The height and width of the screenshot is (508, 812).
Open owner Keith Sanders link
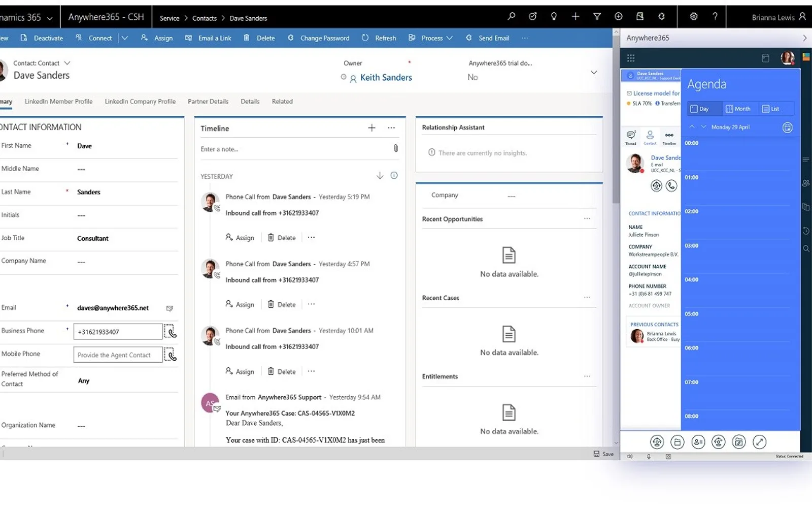click(x=386, y=78)
